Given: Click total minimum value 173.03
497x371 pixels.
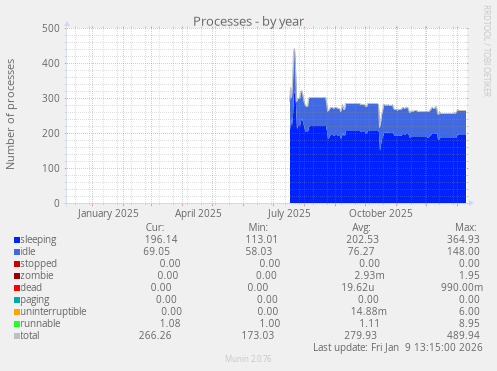Looking at the screenshot, I should coord(258,335).
